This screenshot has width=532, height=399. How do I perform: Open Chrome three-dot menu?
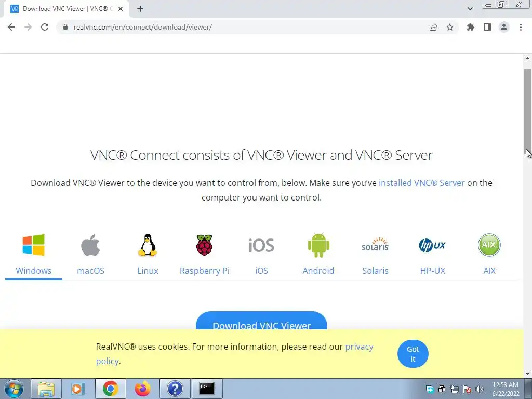pos(521,27)
